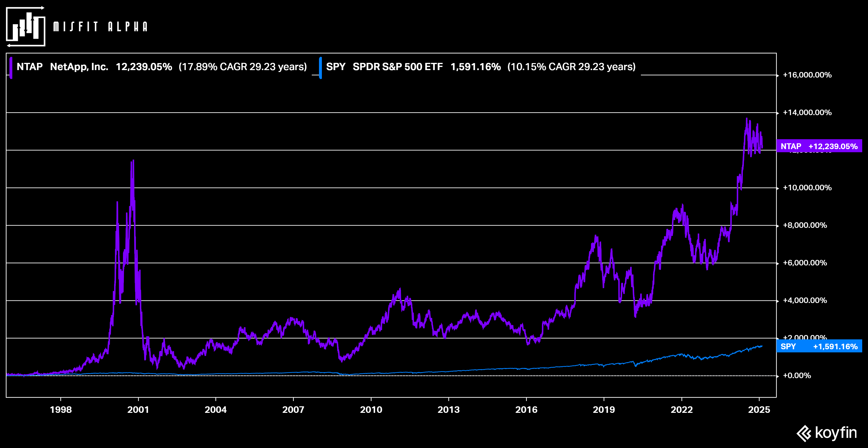Click the +16,000.00% y-axis label
The height and width of the screenshot is (448, 868).
[807, 75]
